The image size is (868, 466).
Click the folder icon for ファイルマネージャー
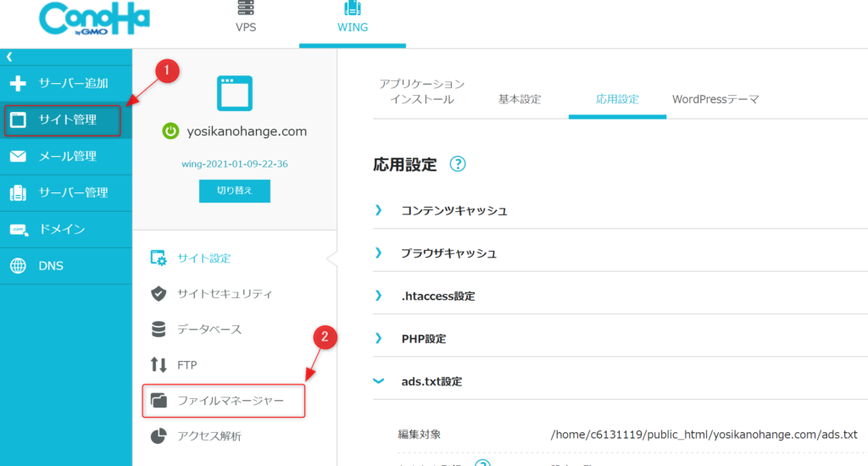pyautogui.click(x=159, y=400)
